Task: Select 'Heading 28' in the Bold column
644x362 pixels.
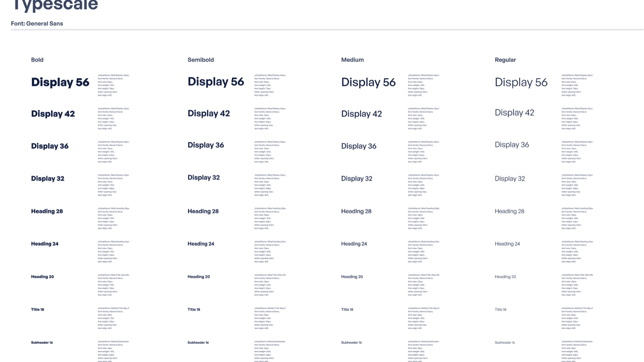Action: [x=47, y=211]
